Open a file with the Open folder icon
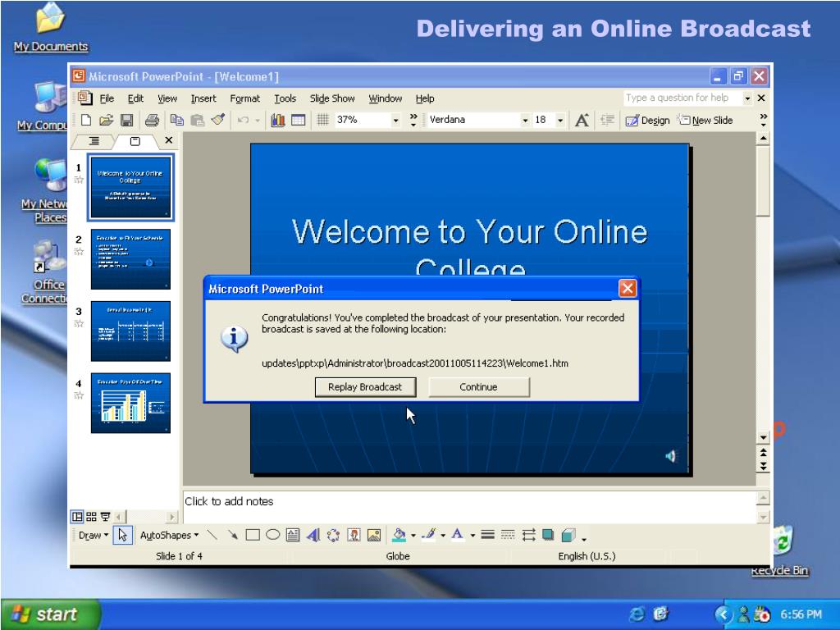840x630 pixels. (106, 120)
